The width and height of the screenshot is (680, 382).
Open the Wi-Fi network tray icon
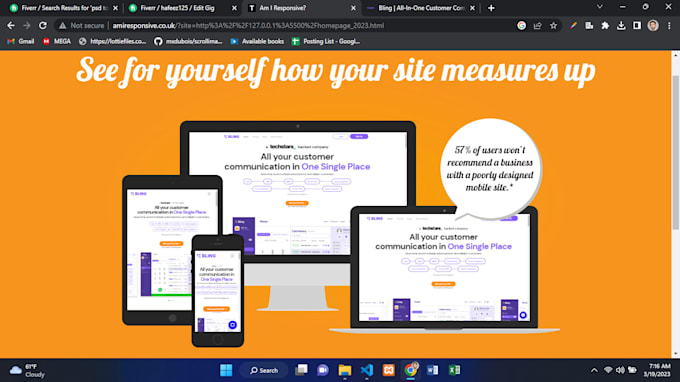[608, 370]
